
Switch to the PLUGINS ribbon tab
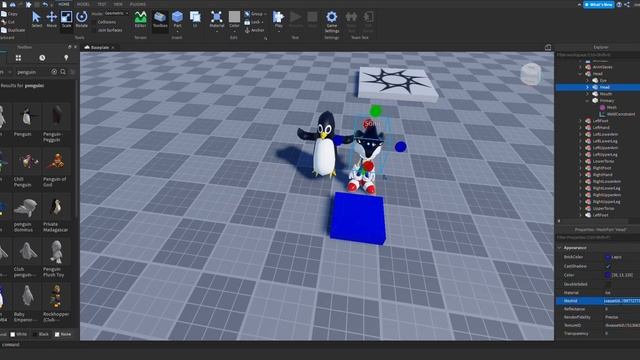pyautogui.click(x=138, y=4)
